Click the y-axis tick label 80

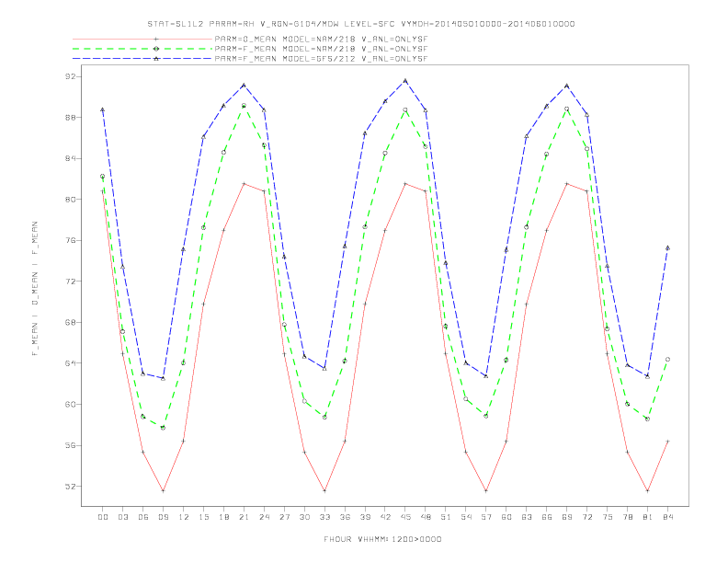(70, 200)
